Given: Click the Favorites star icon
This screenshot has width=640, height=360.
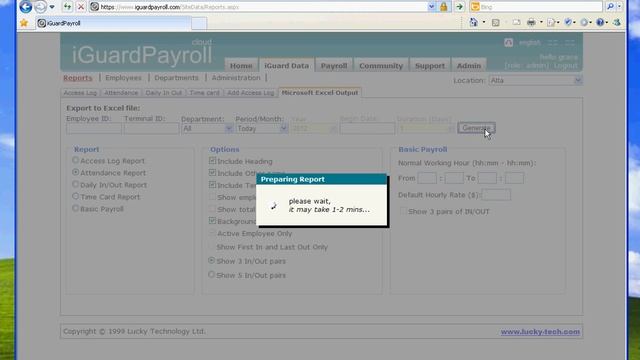Looking at the screenshot, I should point(24,23).
